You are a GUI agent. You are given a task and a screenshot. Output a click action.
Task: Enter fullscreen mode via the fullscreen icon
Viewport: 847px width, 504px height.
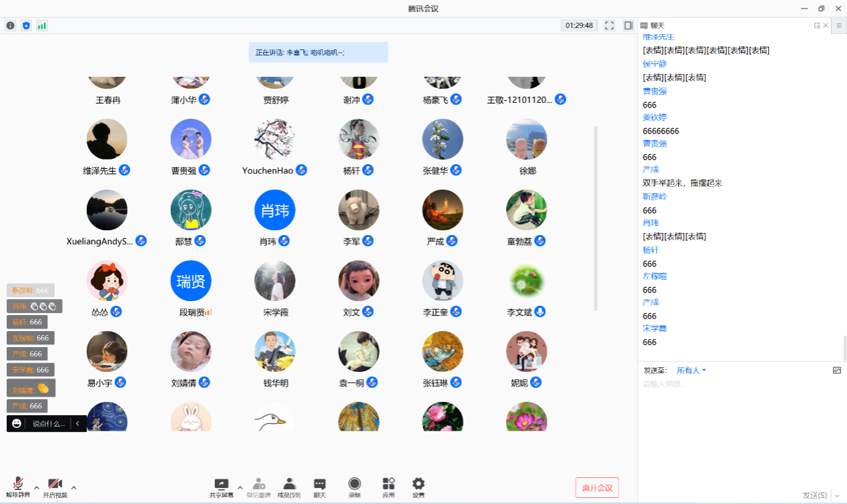tap(609, 25)
